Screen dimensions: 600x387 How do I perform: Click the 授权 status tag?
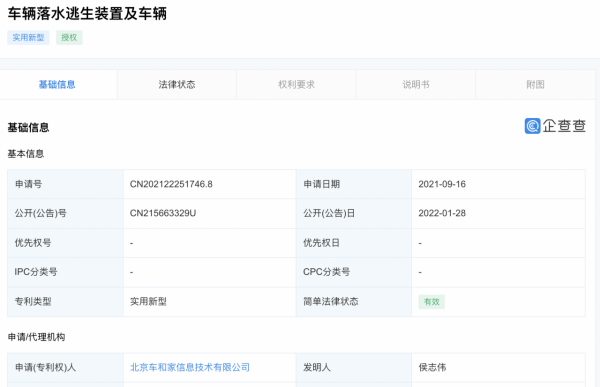[69, 38]
